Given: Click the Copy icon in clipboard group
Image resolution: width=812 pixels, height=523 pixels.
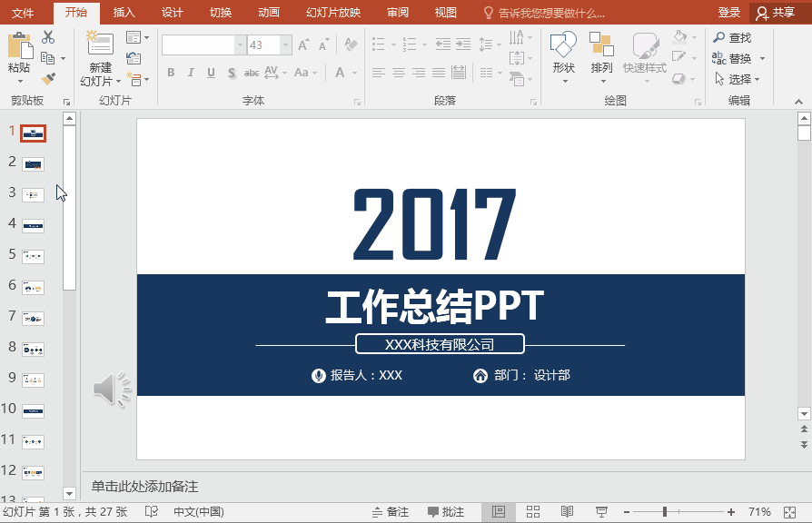Looking at the screenshot, I should point(47,58).
